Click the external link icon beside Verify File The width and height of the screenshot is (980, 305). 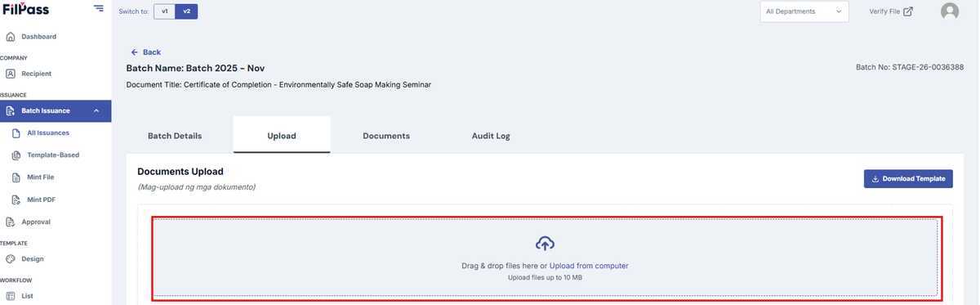[x=908, y=11]
